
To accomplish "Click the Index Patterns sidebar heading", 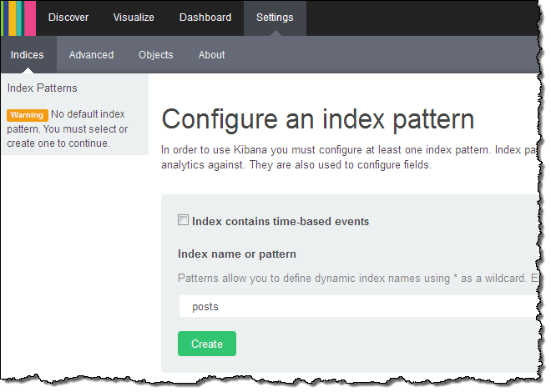I will coord(42,88).
